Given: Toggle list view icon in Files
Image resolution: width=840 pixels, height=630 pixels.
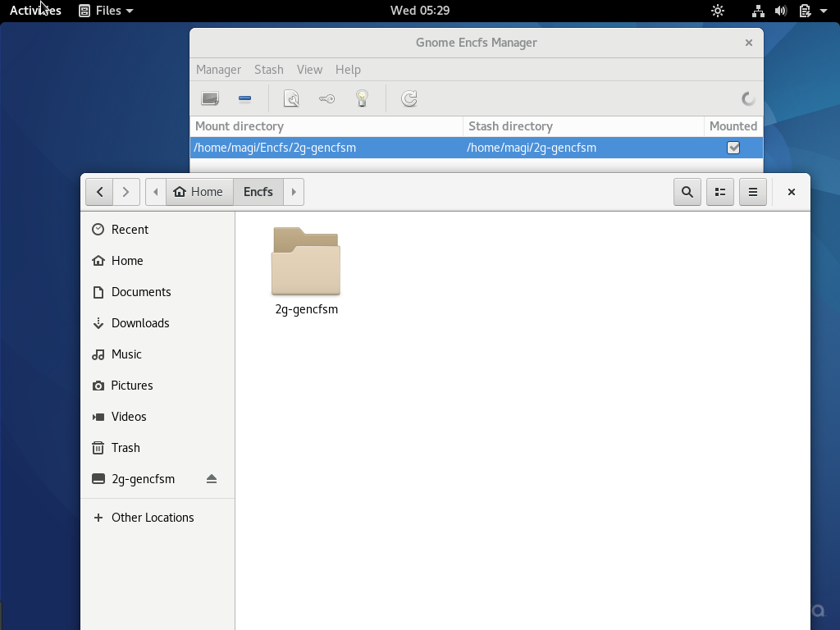Looking at the screenshot, I should [720, 192].
